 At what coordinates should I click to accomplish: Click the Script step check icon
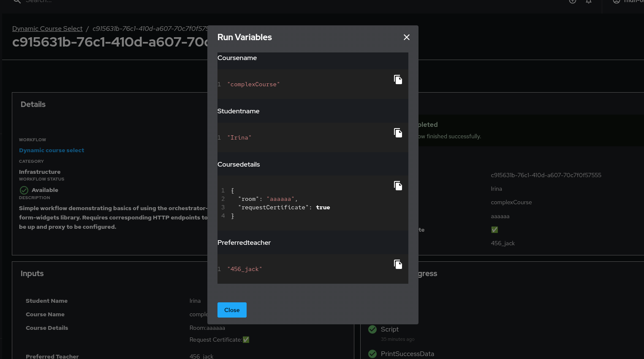372,329
